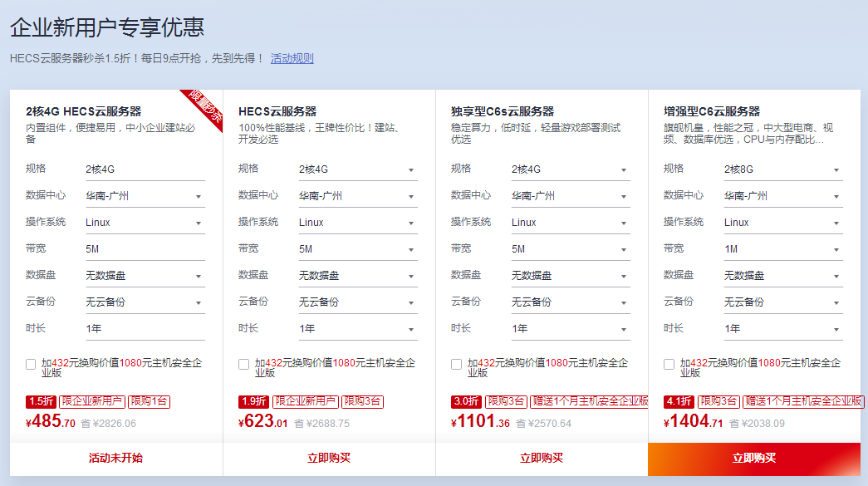Viewport: 868px width, 486px height.
Task: Click 时长 1年 field in 2核4G HECS card
Action: pos(145,329)
